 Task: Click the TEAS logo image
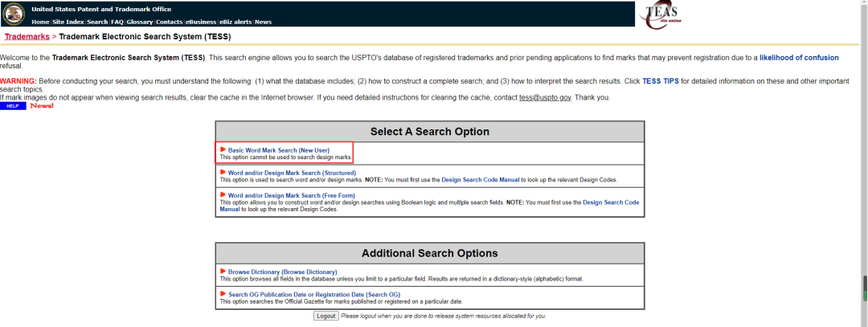660,14
